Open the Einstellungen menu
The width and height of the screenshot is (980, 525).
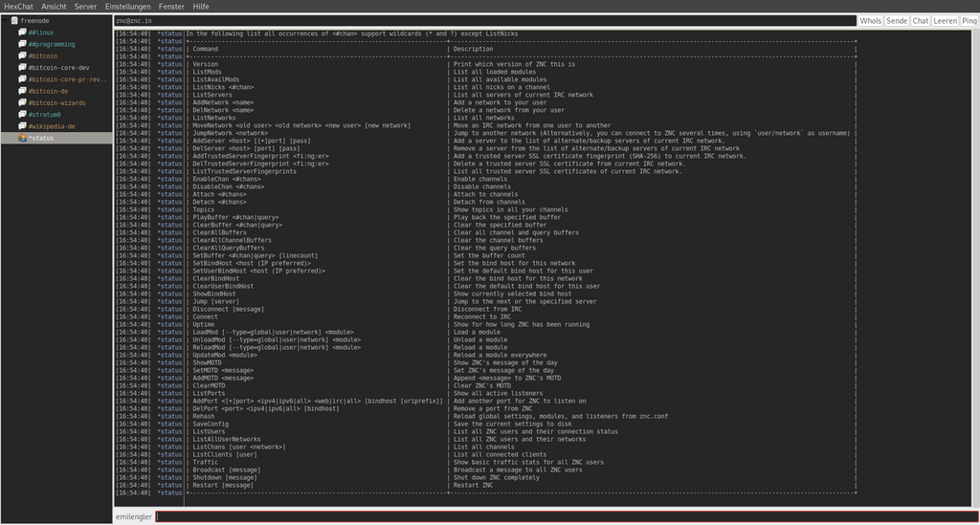coord(127,7)
